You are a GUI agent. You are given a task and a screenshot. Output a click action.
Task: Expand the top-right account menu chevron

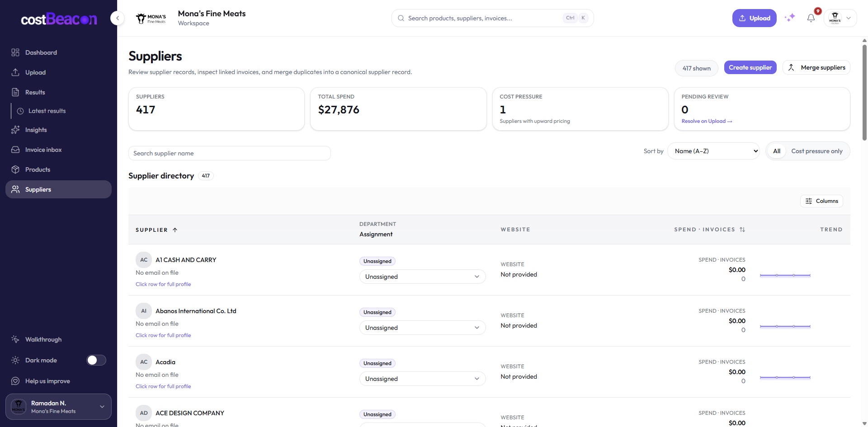click(849, 18)
